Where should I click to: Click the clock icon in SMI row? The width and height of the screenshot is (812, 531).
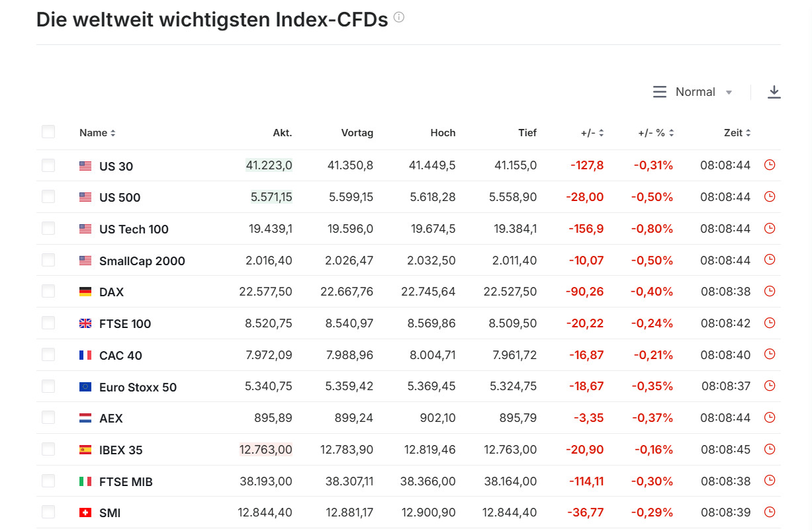tap(769, 512)
